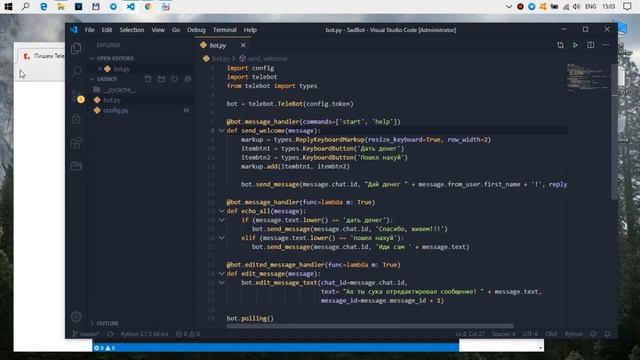Open the Go menu

click(x=176, y=30)
